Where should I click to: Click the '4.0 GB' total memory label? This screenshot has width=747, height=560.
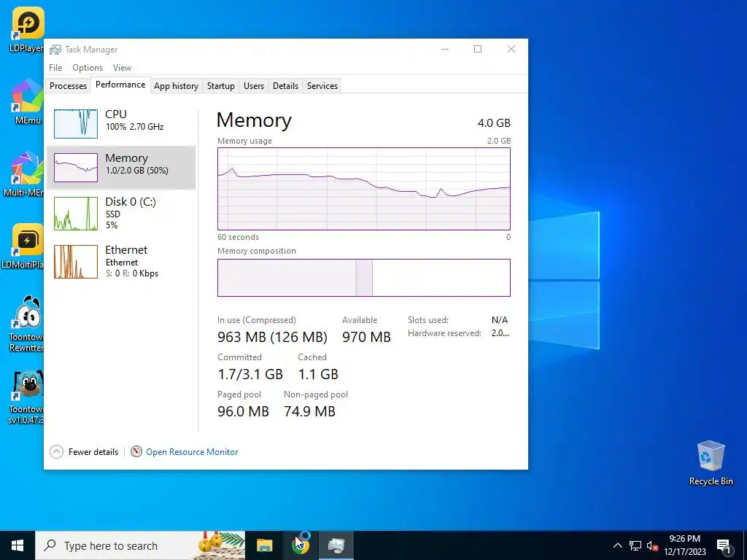(494, 122)
